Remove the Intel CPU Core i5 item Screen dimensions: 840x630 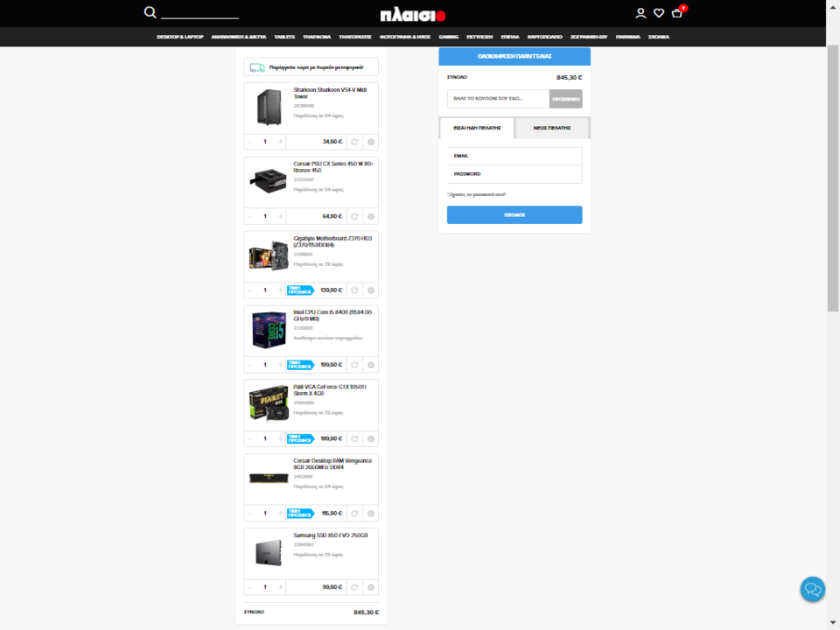click(x=371, y=365)
